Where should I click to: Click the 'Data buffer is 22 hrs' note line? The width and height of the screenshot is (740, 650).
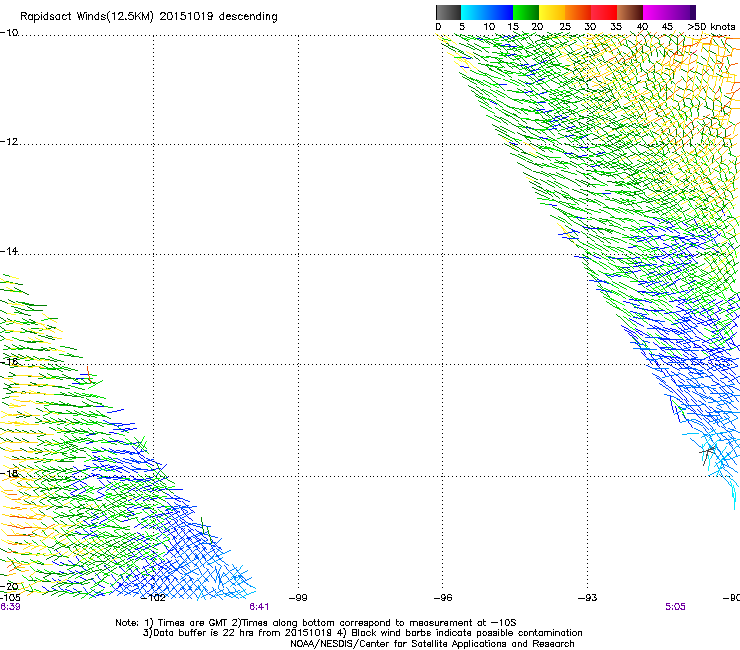(362, 633)
